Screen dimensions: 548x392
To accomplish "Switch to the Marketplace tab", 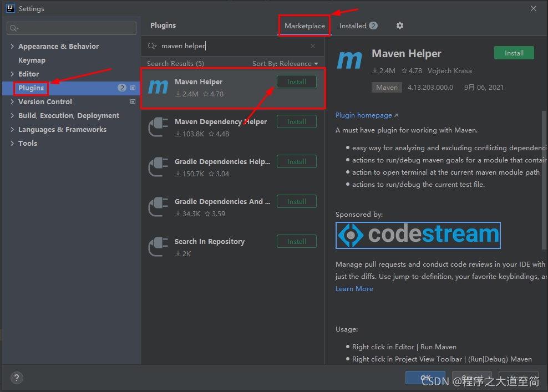I will click(x=305, y=26).
